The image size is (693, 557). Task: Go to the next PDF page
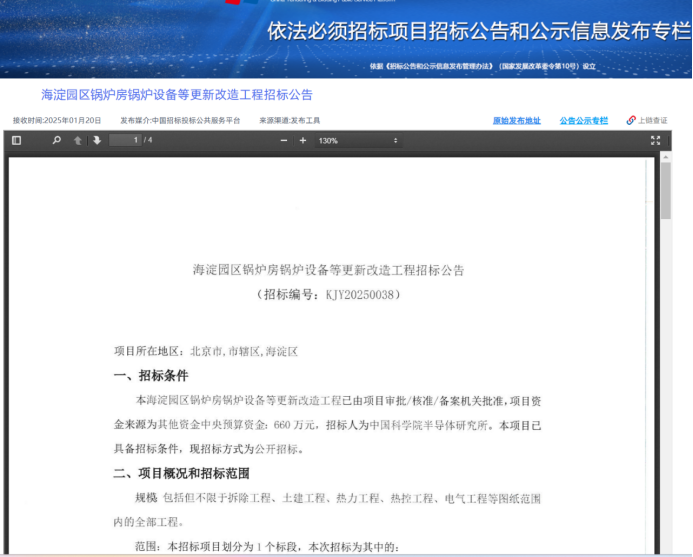pyautogui.click(x=97, y=141)
